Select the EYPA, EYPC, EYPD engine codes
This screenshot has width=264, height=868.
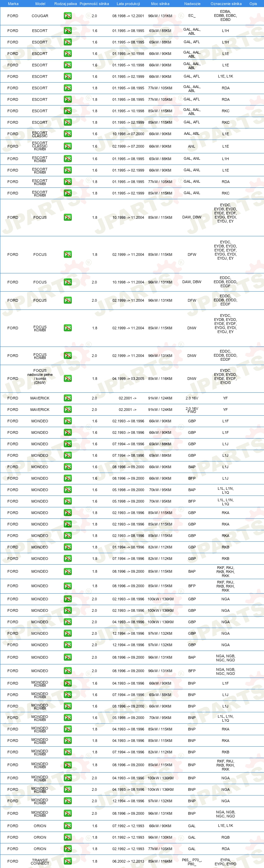[226, 862]
